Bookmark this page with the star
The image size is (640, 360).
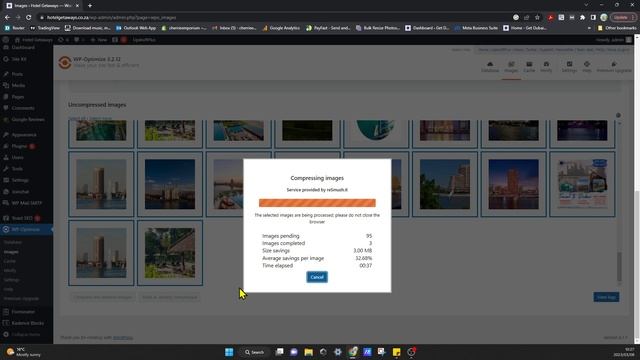(x=537, y=18)
